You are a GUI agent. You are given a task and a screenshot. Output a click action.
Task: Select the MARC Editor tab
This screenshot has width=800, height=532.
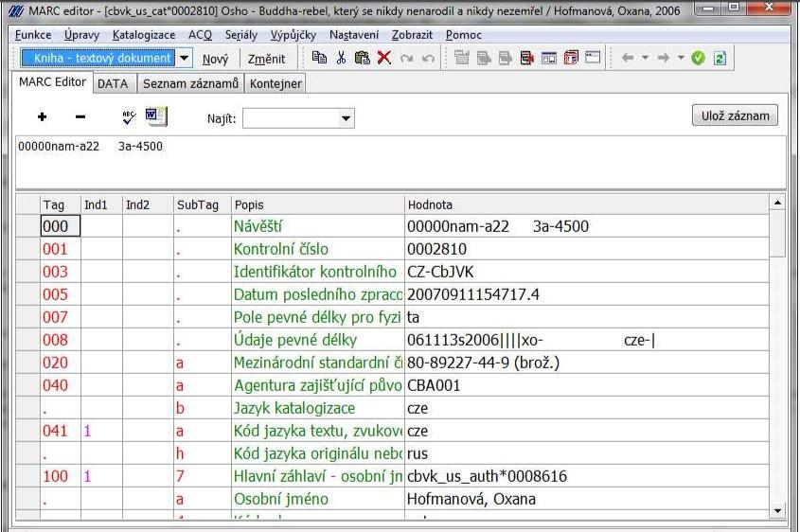pos(53,82)
